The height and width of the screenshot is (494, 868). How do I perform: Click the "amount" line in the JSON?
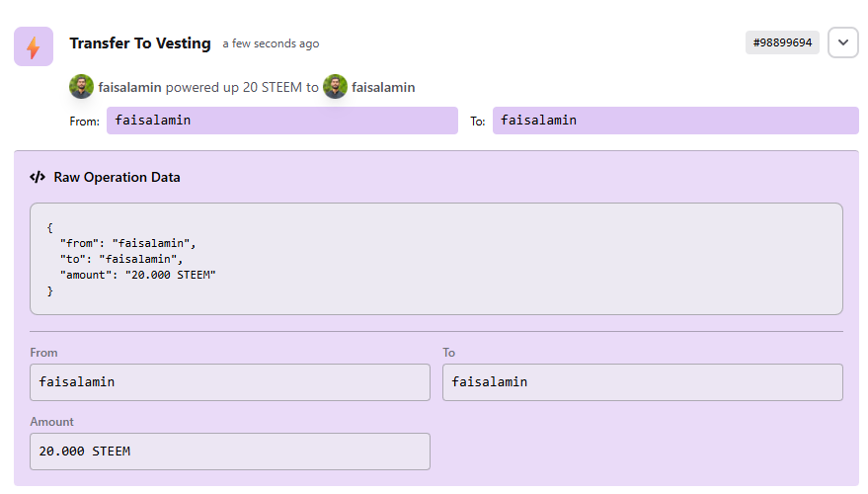(x=138, y=275)
